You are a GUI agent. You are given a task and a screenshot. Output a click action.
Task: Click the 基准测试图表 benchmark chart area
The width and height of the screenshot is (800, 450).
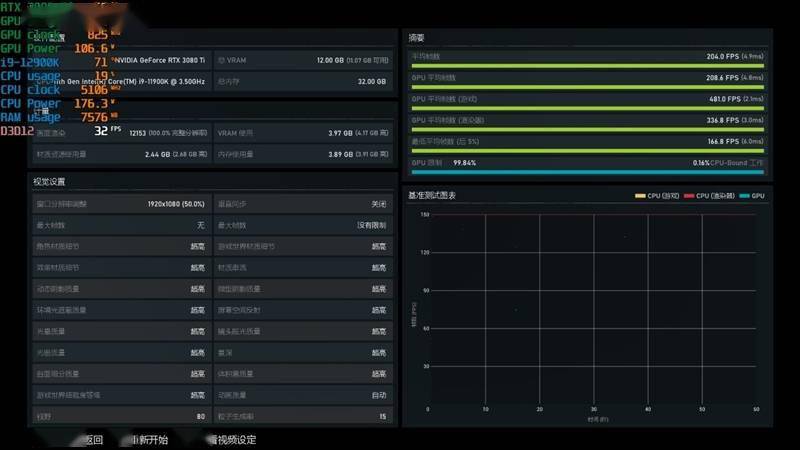[x=590, y=312]
